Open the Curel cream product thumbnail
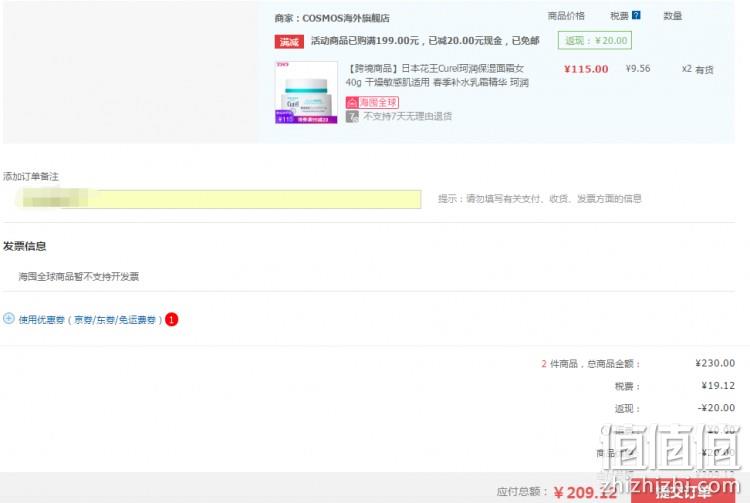Viewport: 750px width, 503px height. [306, 92]
